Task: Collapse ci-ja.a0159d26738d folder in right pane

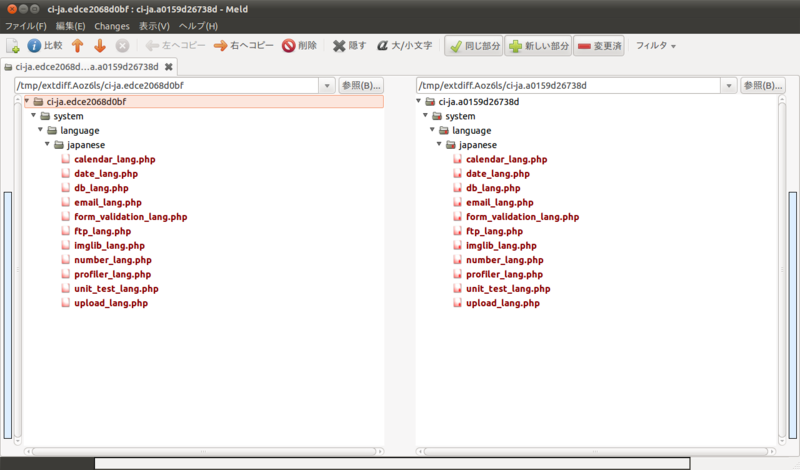Action: click(419, 101)
